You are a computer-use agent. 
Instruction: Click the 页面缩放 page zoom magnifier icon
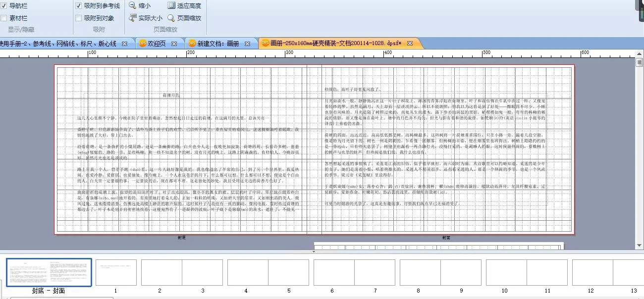point(171,18)
